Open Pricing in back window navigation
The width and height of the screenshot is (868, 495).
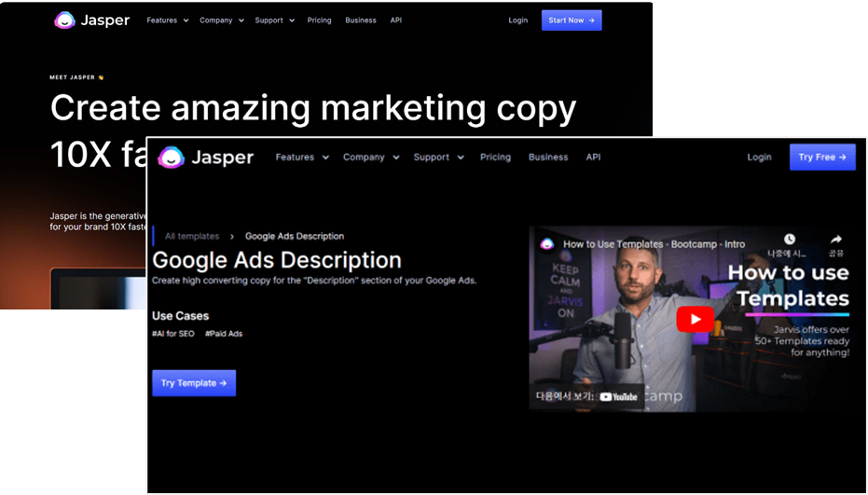(x=320, y=21)
